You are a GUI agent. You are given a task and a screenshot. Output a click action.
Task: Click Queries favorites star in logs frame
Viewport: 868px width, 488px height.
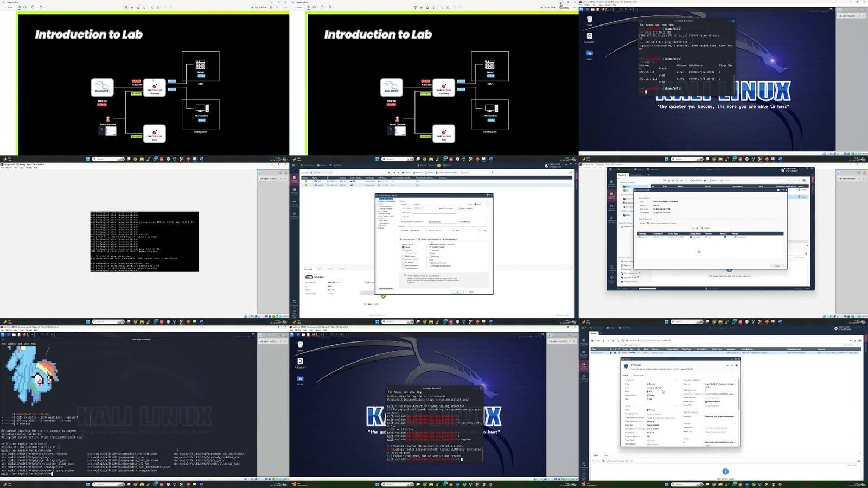point(592,341)
